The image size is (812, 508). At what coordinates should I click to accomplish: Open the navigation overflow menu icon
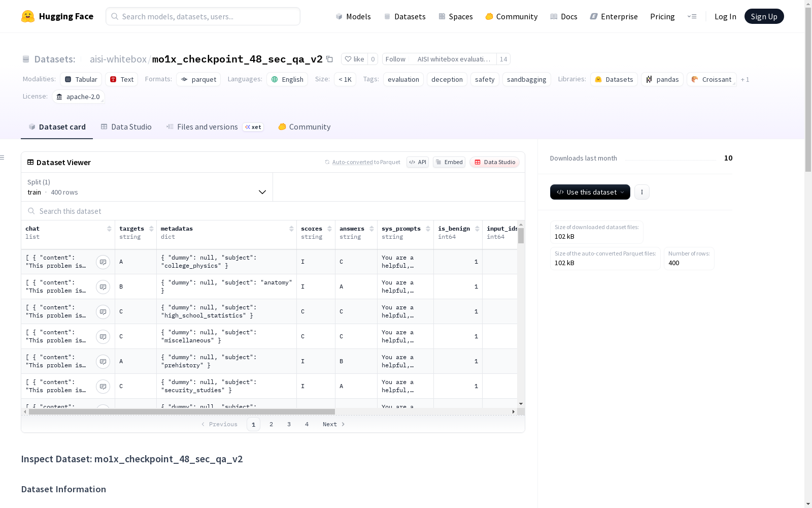(692, 16)
